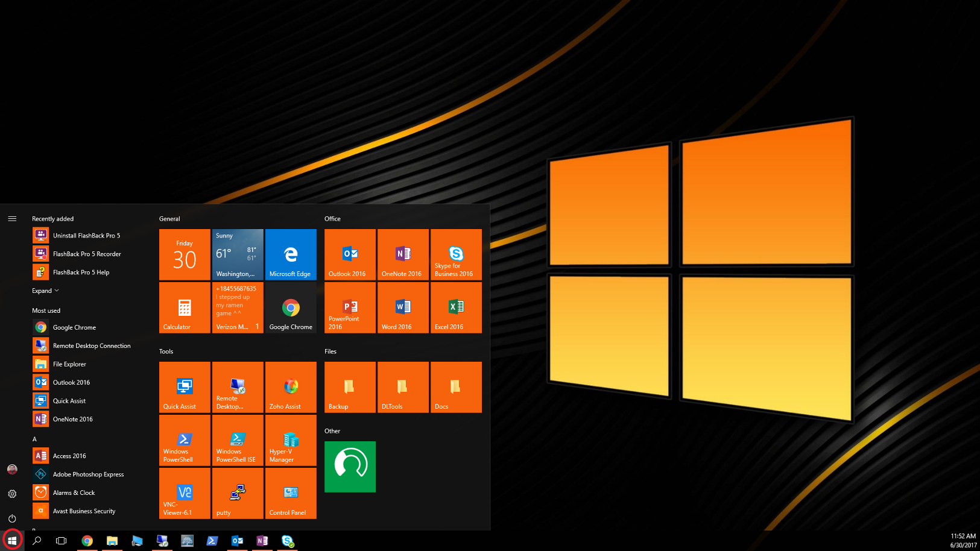Screen dimensions: 980x551
Task: Open the Windows PowerShell ISE tile
Action: [x=238, y=440]
